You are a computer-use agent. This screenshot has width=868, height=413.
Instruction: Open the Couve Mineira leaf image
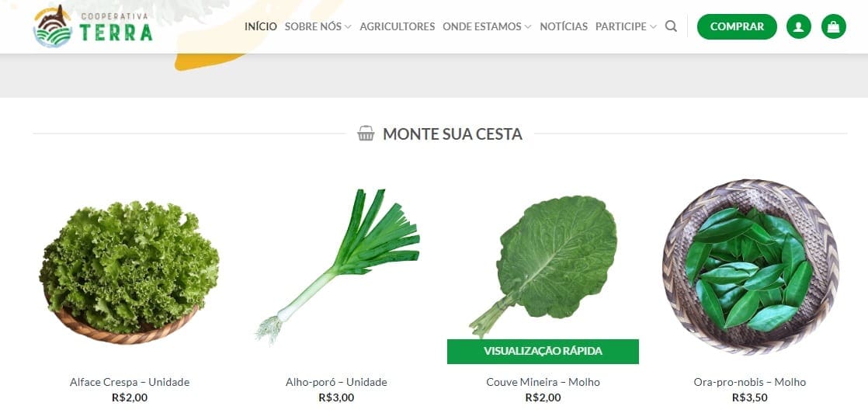(x=543, y=264)
